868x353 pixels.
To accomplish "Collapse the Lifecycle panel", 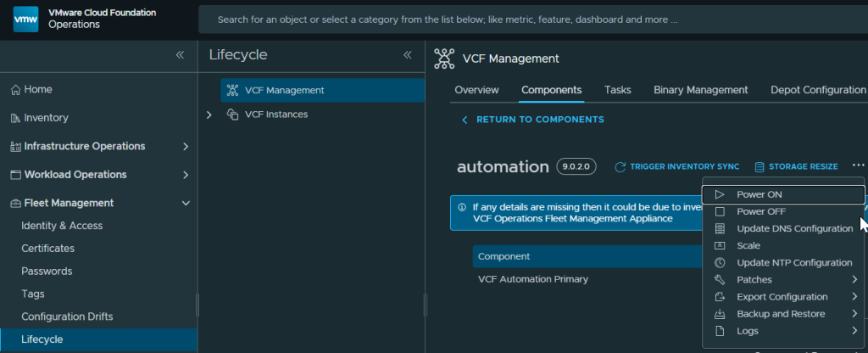I will tap(407, 55).
